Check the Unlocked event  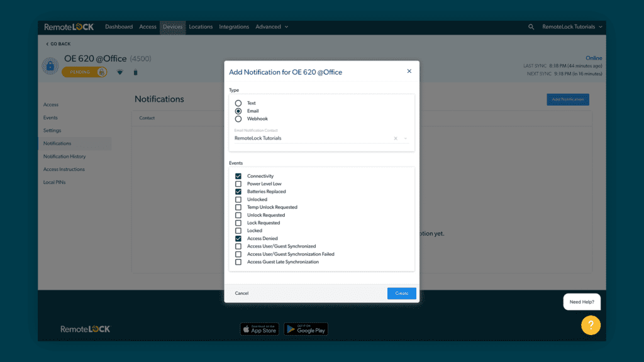[x=238, y=199]
